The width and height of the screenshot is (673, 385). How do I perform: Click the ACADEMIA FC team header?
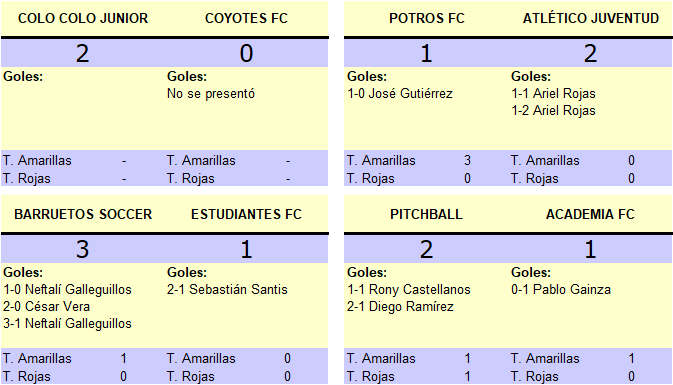pos(590,214)
